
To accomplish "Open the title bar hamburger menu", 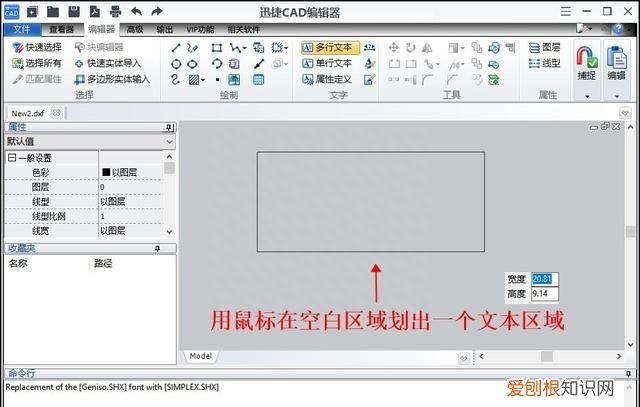I will [x=565, y=11].
